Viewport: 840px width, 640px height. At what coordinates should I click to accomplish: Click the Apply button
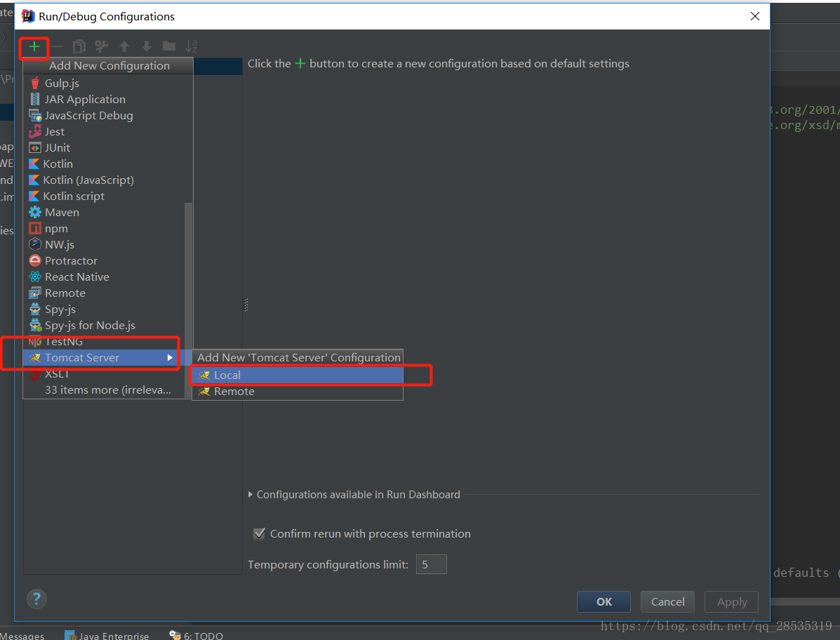[732, 601]
